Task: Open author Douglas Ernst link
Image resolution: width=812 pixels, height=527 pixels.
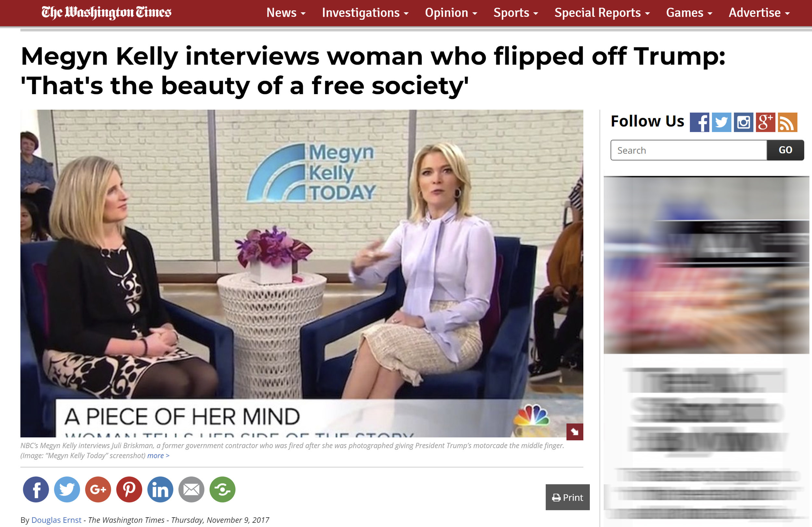Action: [56, 520]
